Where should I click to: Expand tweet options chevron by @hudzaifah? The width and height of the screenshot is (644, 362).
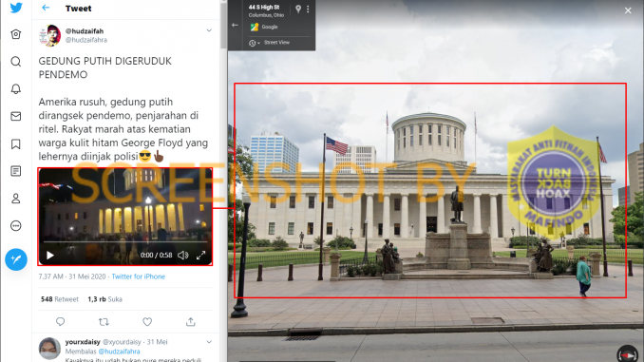[209, 30]
